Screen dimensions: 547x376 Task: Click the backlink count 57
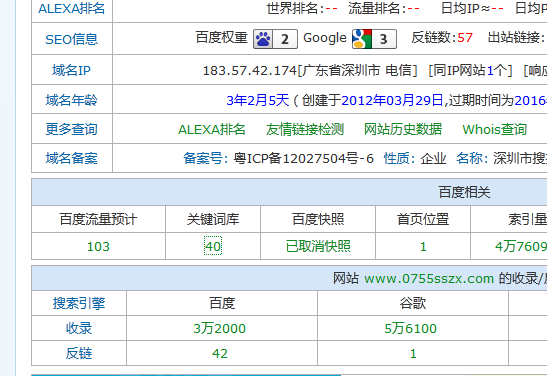[x=465, y=38]
